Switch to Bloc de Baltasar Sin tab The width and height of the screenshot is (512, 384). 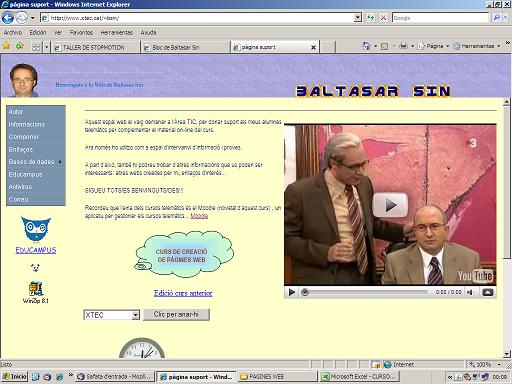pos(185,47)
